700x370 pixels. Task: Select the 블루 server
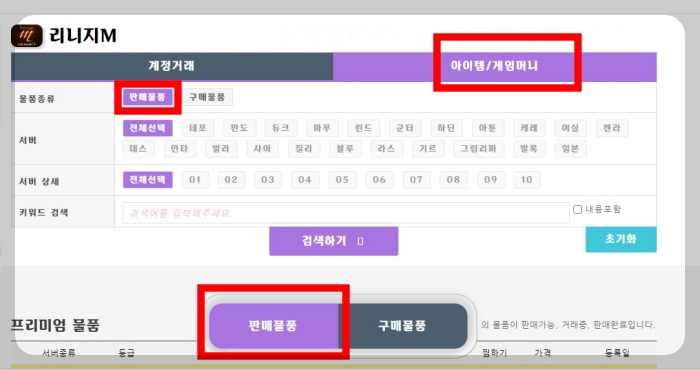346,149
